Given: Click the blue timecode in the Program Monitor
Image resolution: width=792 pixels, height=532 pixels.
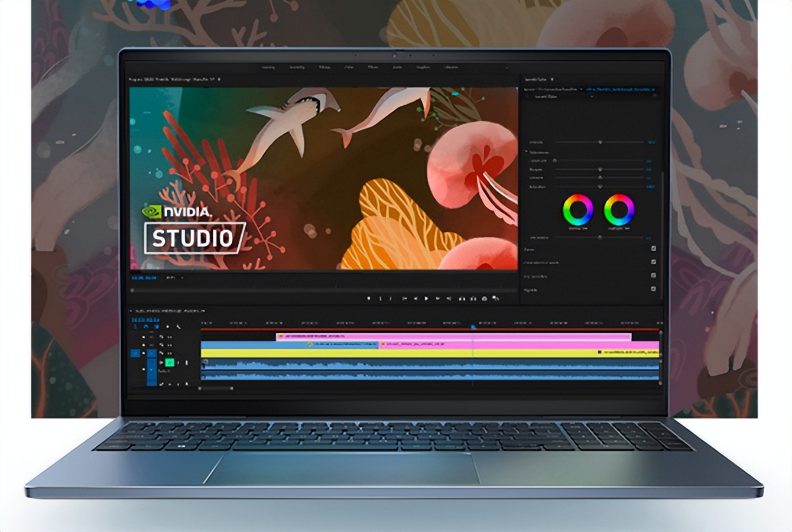Looking at the screenshot, I should (x=144, y=277).
